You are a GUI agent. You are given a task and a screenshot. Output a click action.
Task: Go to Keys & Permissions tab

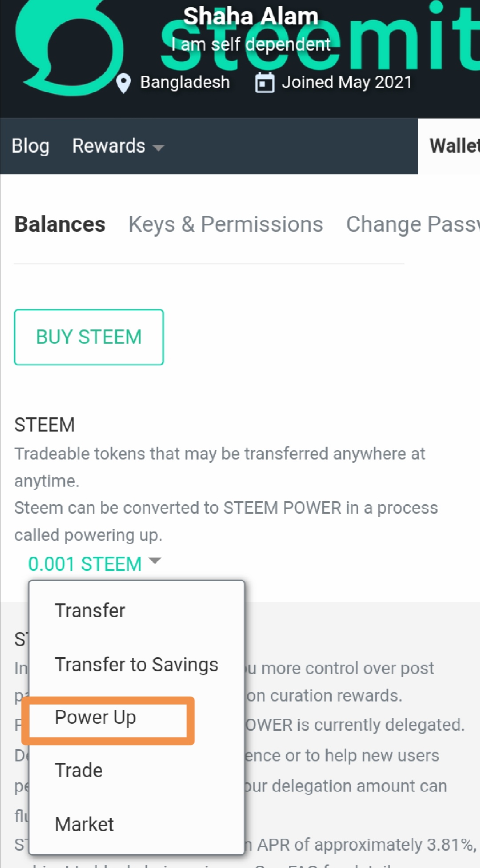(225, 224)
